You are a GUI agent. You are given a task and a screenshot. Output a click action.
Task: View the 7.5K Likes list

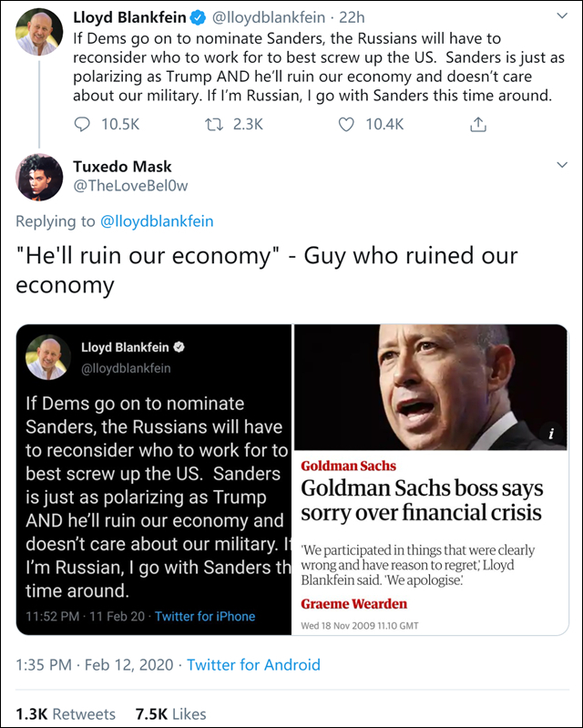pyautogui.click(x=171, y=713)
